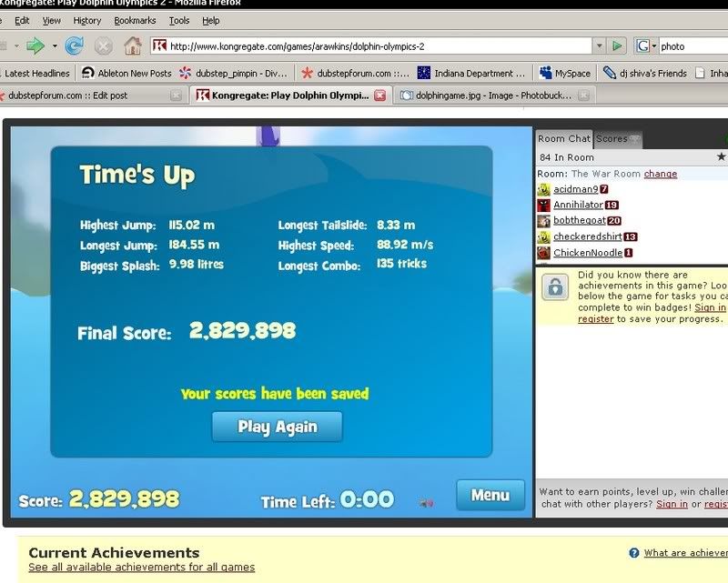The height and width of the screenshot is (583, 728).
Task: Click the green Go button beside the address bar
Action: click(617, 46)
